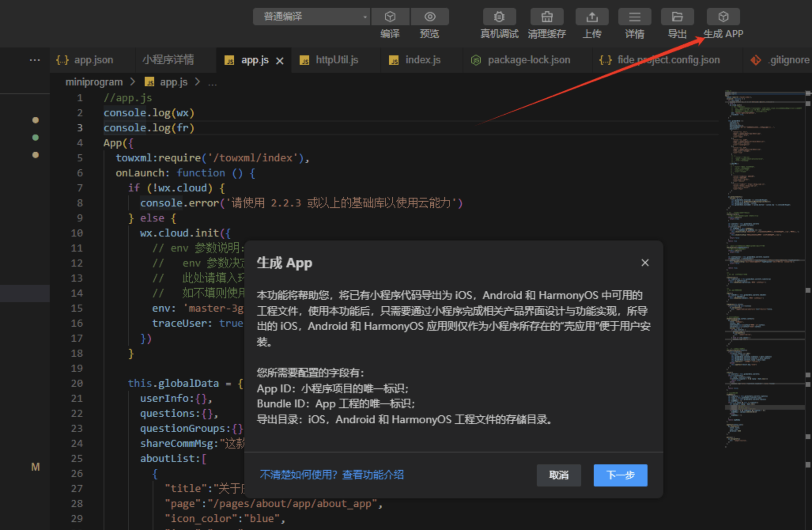
Task: Open the 详情 details icon
Action: point(634,17)
